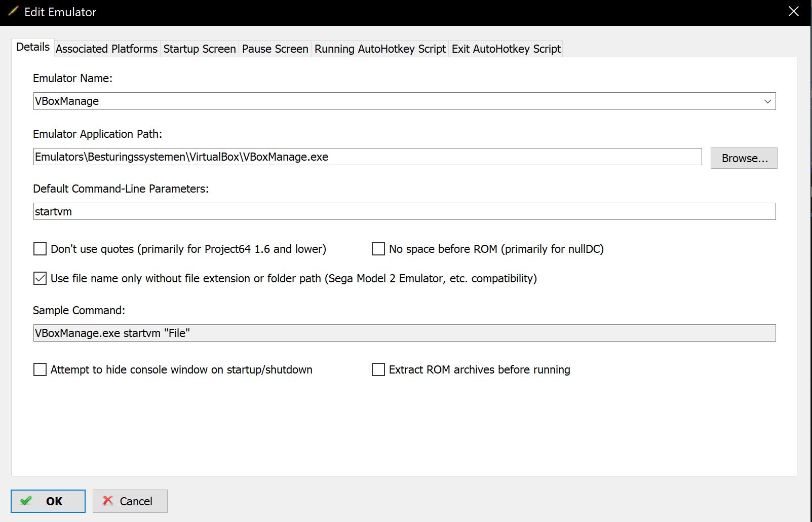Screen dimensions: 812x522
Task: Go to Running AutoHotkey Script tab
Action: coord(380,49)
